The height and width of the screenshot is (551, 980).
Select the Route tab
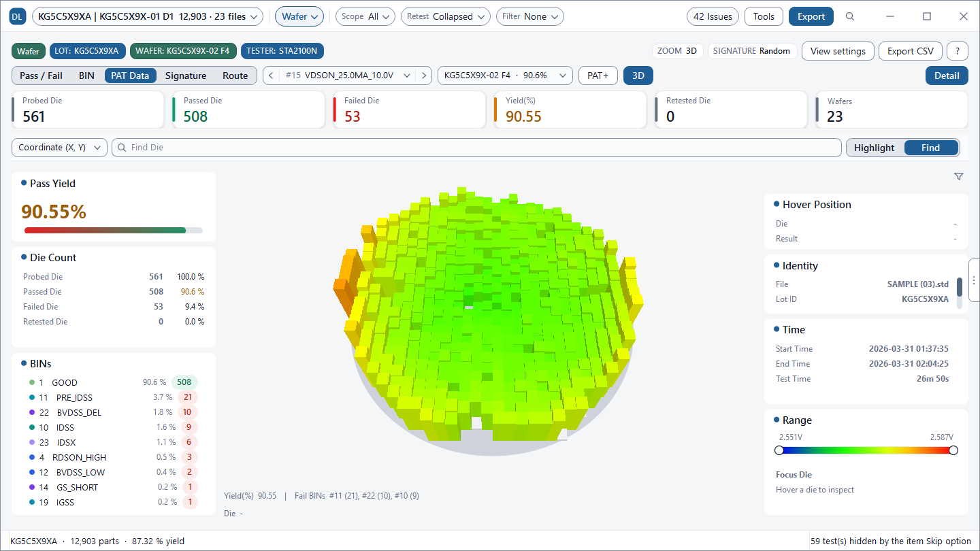point(235,76)
